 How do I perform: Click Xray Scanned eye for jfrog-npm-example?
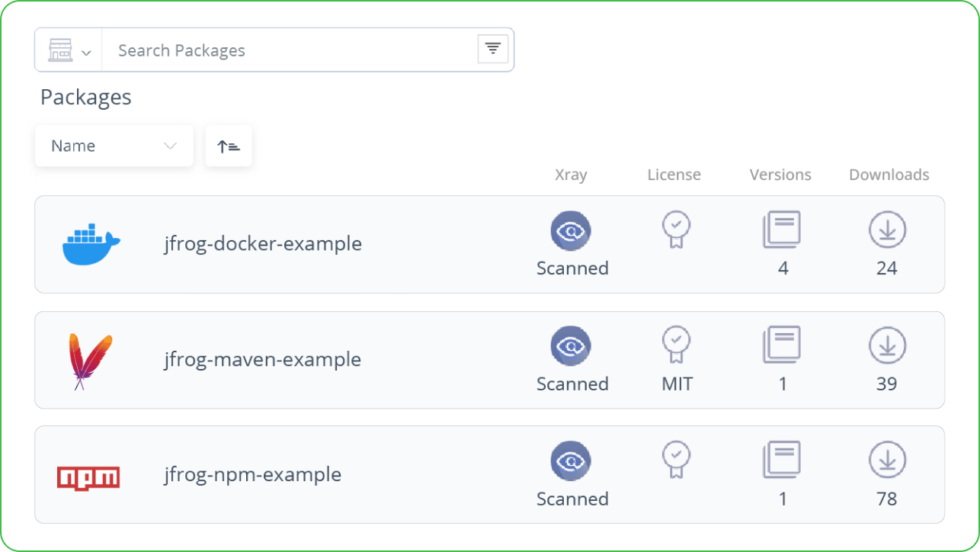click(x=572, y=461)
